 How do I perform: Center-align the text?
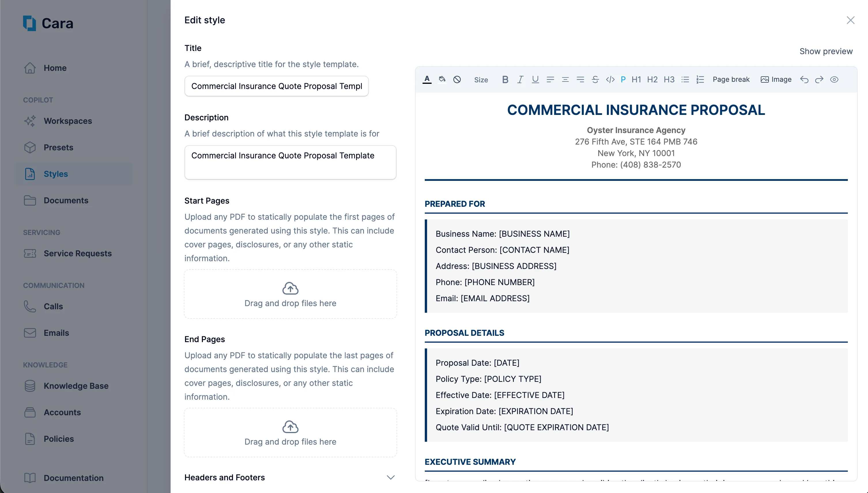(565, 79)
